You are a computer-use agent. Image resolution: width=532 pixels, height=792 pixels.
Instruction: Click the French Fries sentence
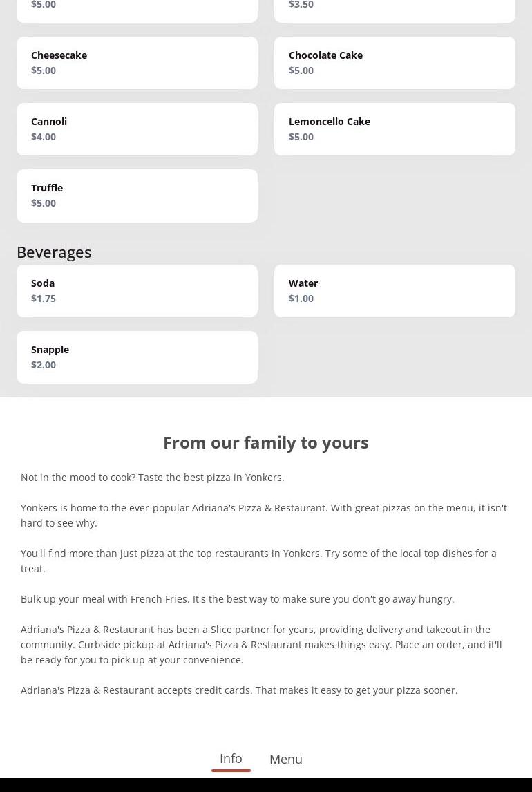click(x=238, y=599)
